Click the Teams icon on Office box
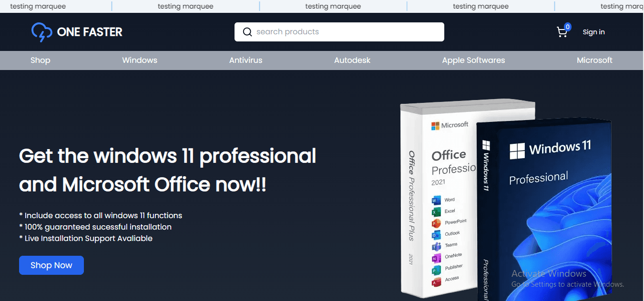This screenshot has width=644, height=301. pyautogui.click(x=436, y=247)
